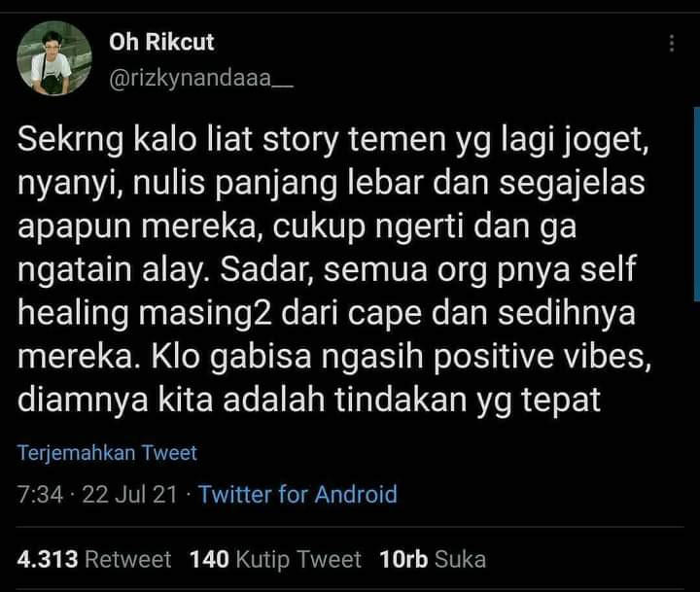The image size is (700, 592).
Task: View the Kutip Tweet list
Action: pyautogui.click(x=298, y=559)
